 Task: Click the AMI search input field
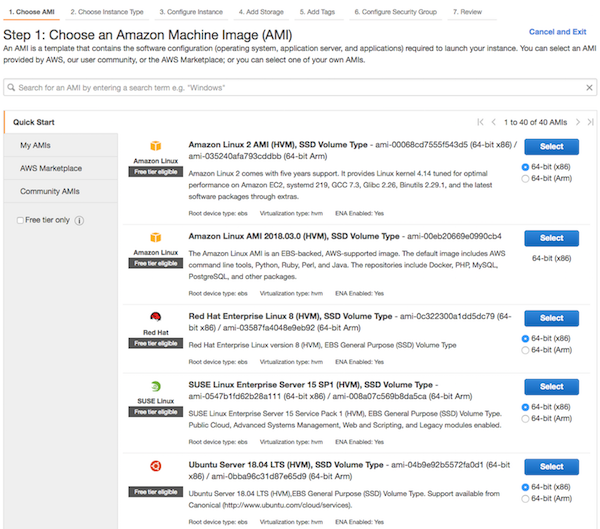point(300,87)
